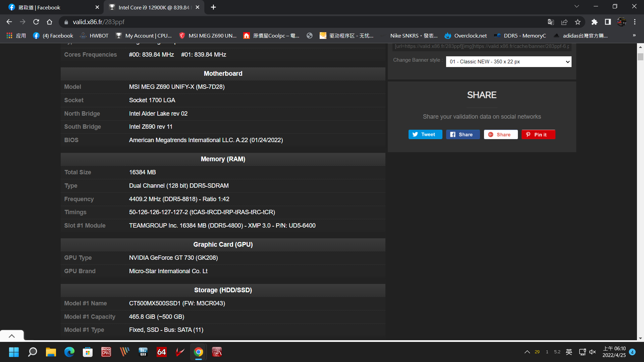Open the tab search dropdown arrow
The image size is (644, 362).
tap(577, 6)
